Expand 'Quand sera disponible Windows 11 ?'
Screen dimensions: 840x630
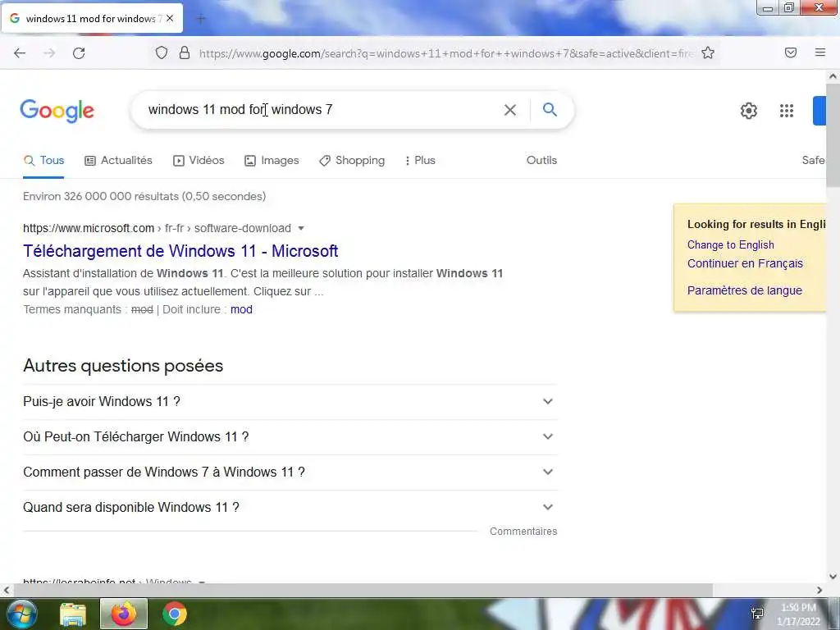pos(290,507)
